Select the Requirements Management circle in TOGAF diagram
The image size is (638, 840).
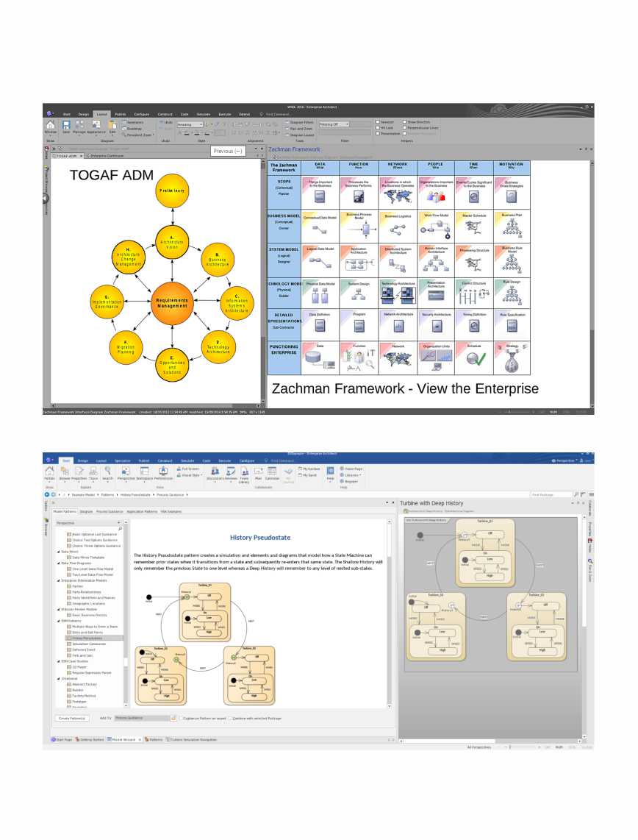point(172,303)
